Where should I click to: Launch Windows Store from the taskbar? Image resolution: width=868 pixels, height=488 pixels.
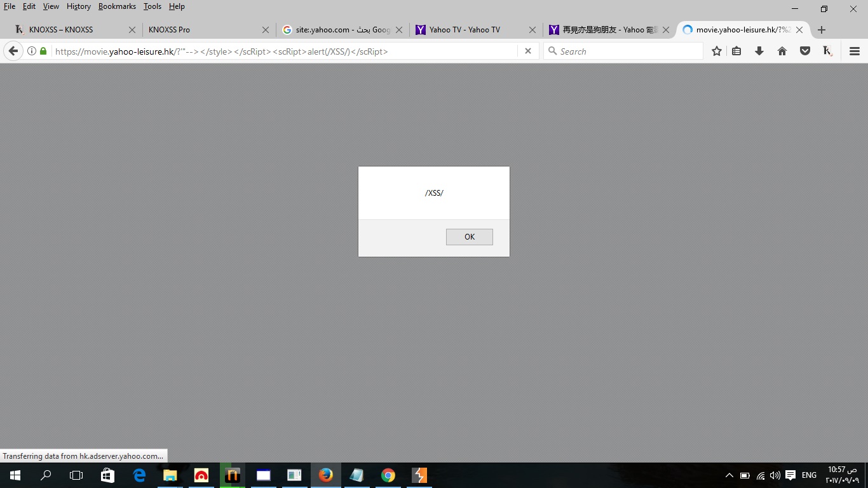[x=108, y=475]
